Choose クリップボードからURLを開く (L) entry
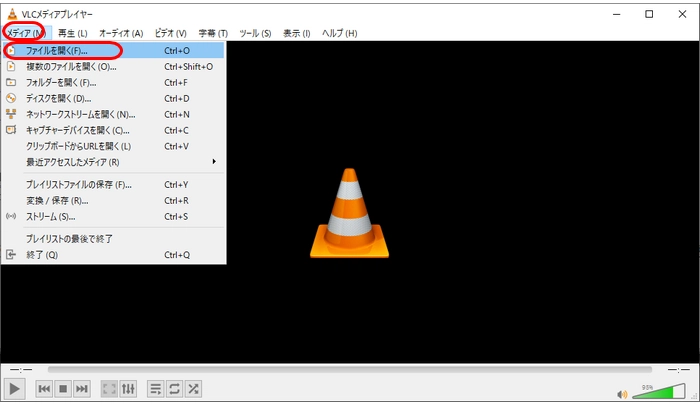 [113, 146]
